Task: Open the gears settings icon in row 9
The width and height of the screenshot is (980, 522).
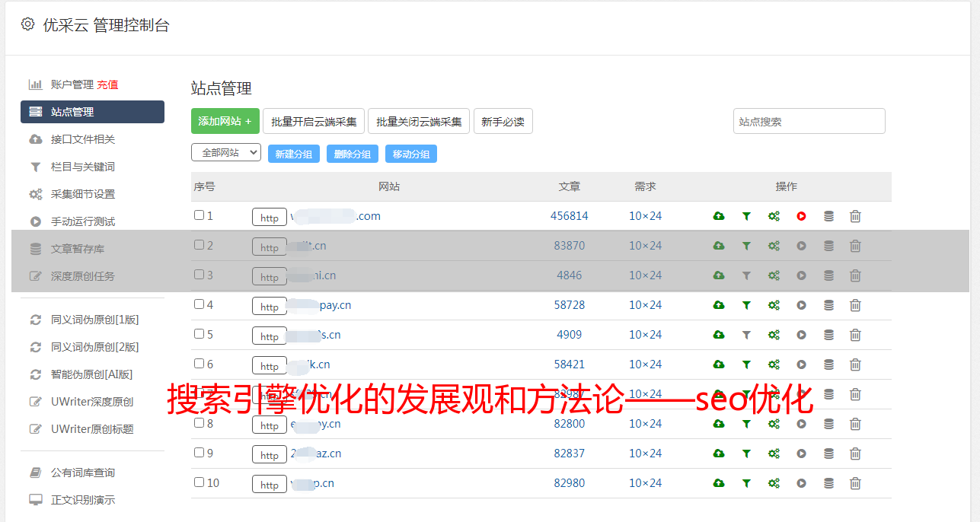Action: point(774,454)
